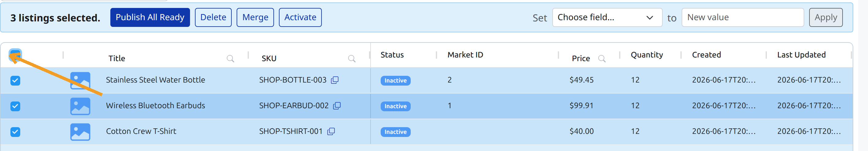
Task: Click the SHOP-EARBUD-002 SKU text
Action: pos(294,105)
